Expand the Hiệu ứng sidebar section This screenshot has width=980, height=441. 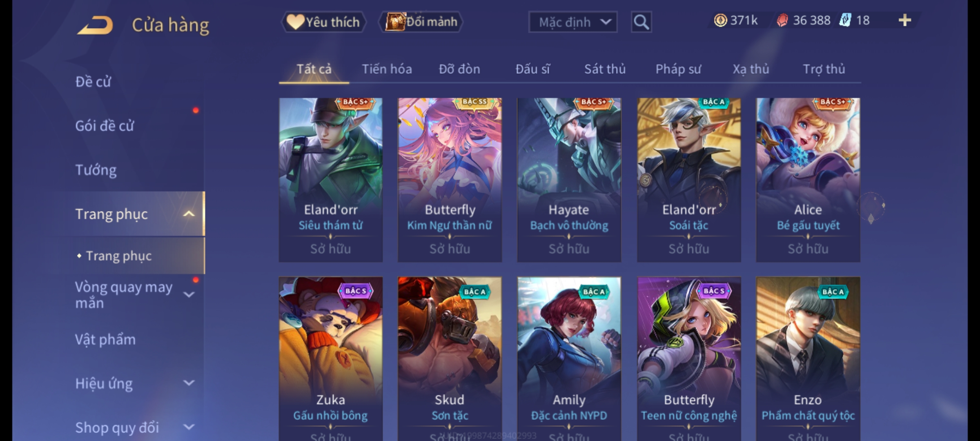pos(189,383)
